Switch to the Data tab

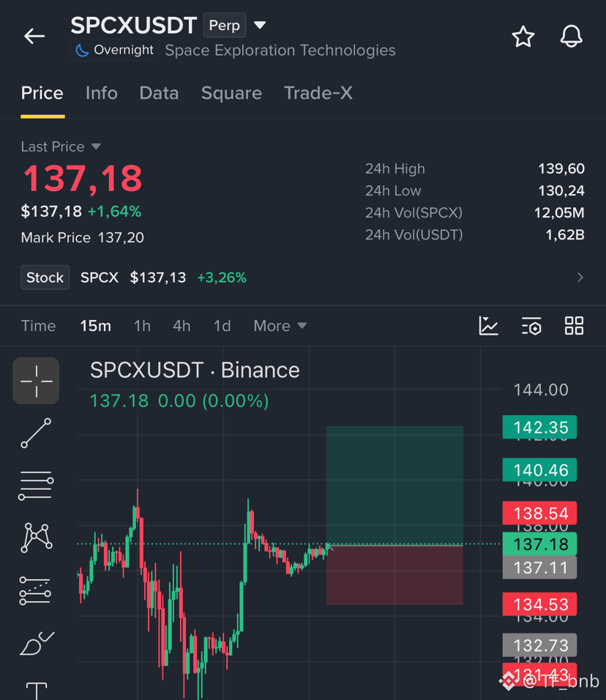pos(159,93)
